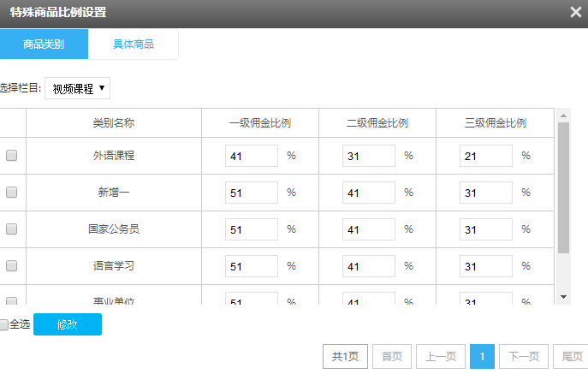Go to 首页 first page
The image size is (588, 374).
coord(392,357)
